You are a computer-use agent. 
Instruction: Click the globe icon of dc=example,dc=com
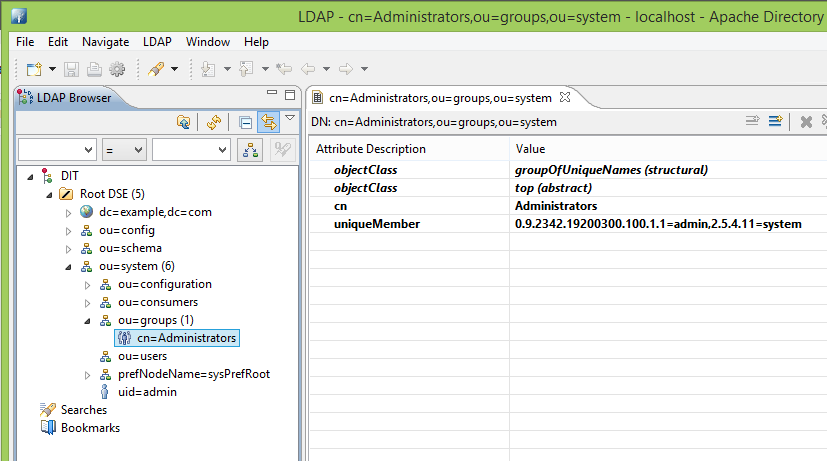pos(86,212)
